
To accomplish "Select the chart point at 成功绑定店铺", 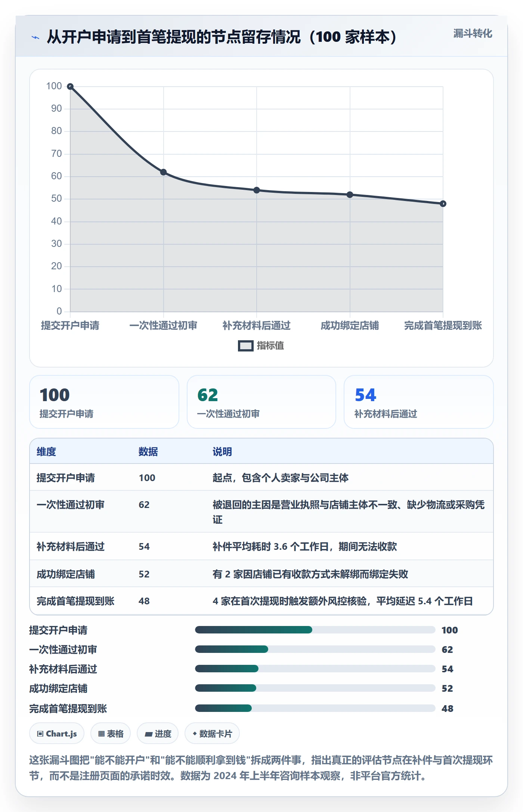I will pyautogui.click(x=350, y=195).
